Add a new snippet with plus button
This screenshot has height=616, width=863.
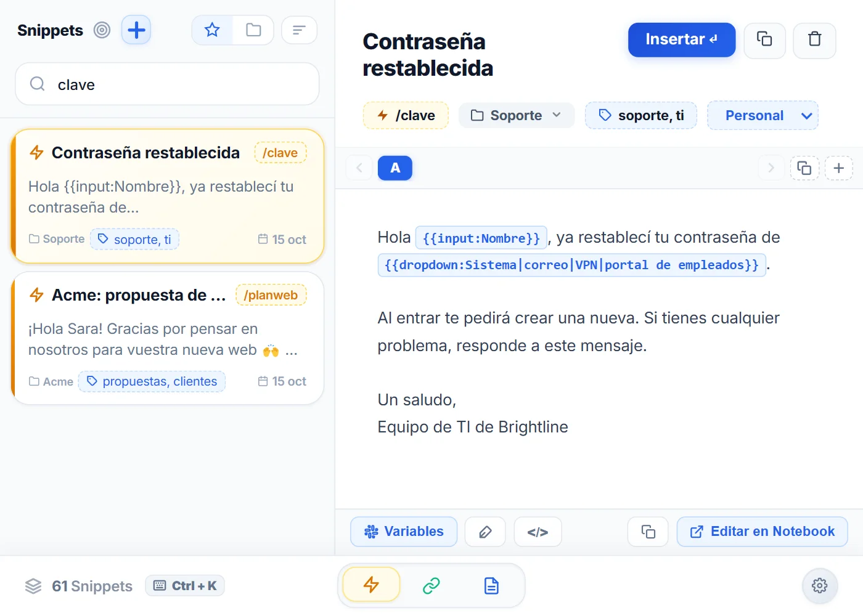point(136,30)
